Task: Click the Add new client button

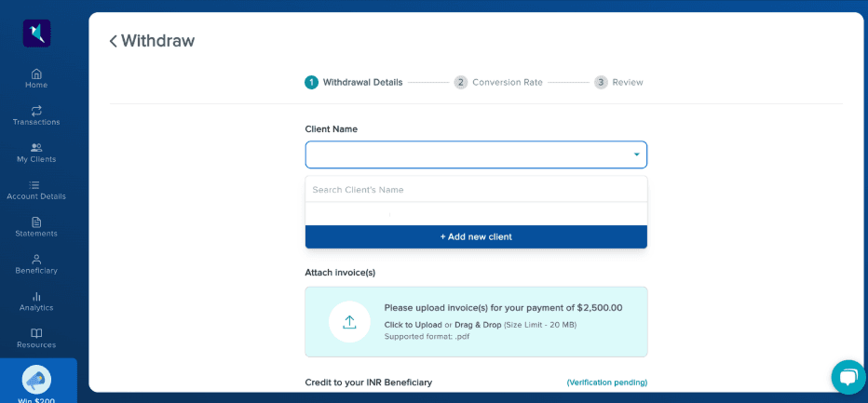Action: (x=476, y=236)
